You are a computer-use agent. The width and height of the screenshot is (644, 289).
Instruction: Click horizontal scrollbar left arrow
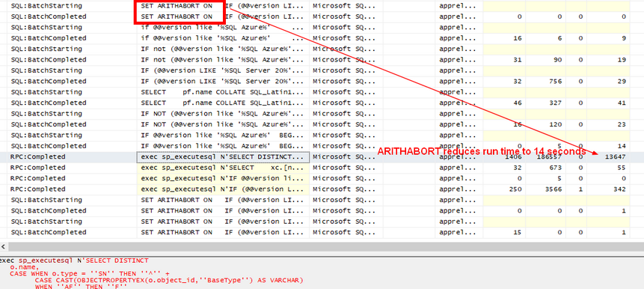(x=4, y=246)
